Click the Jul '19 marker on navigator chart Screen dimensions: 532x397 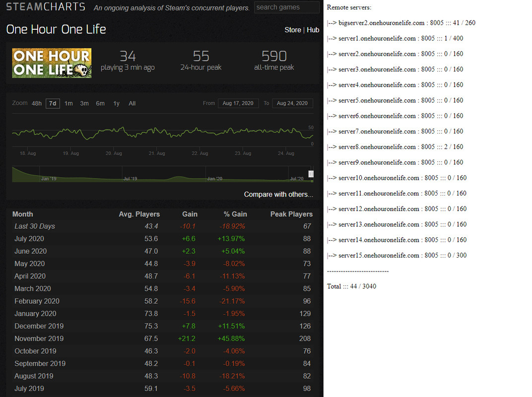[x=131, y=179]
